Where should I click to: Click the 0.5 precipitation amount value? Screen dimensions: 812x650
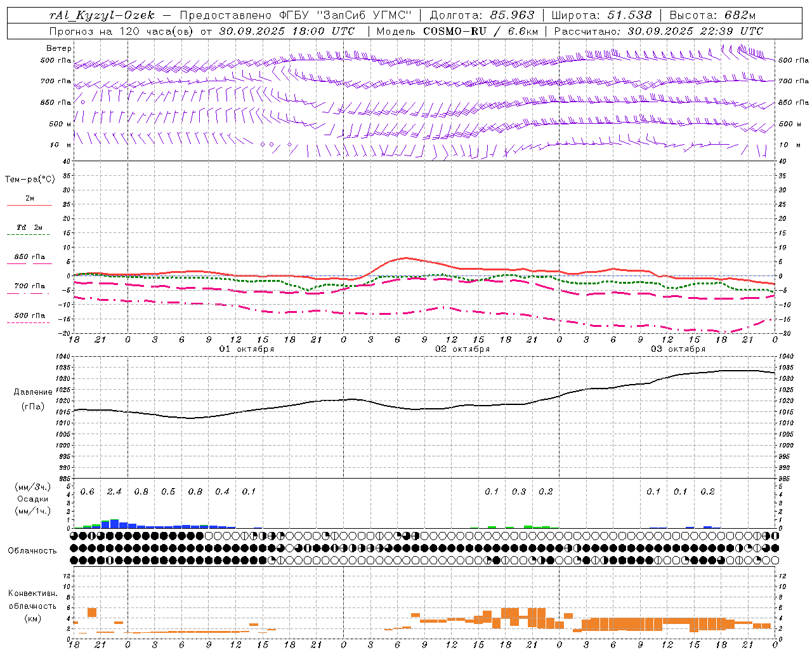pos(168,492)
